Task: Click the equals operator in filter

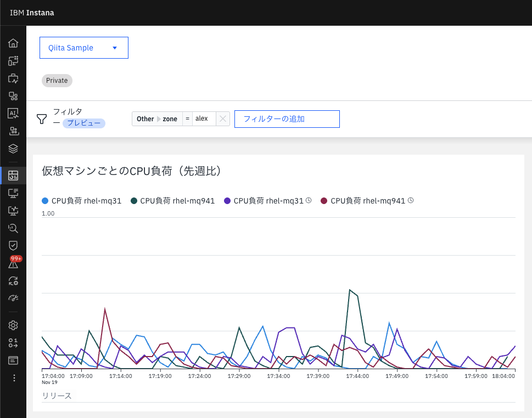Action: [x=187, y=118]
